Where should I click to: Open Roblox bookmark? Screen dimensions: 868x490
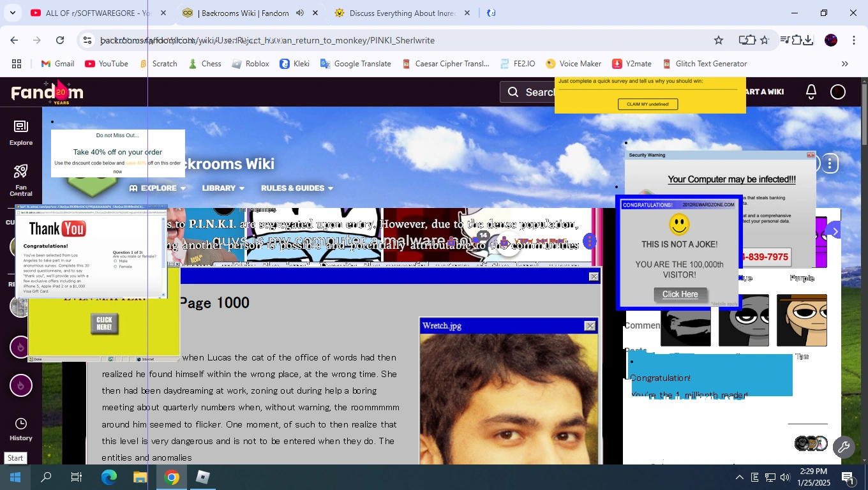coord(250,64)
